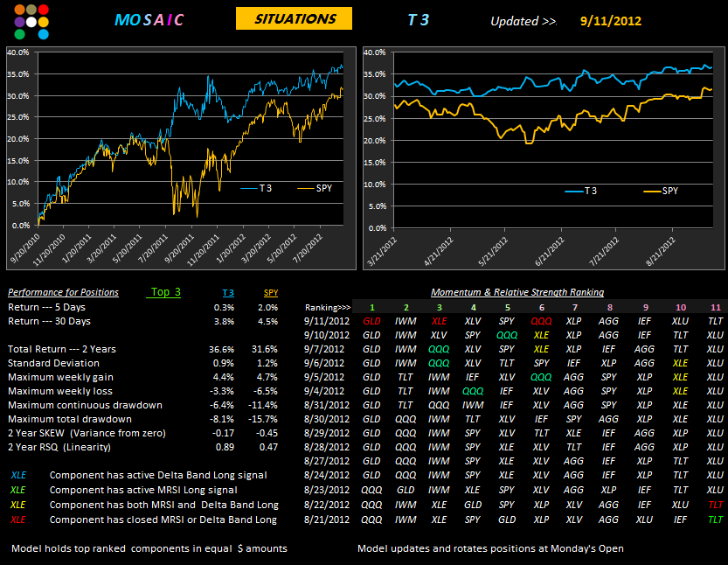728x565 pixels.
Task: Click ranking column header number 1
Action: pyautogui.click(x=372, y=308)
